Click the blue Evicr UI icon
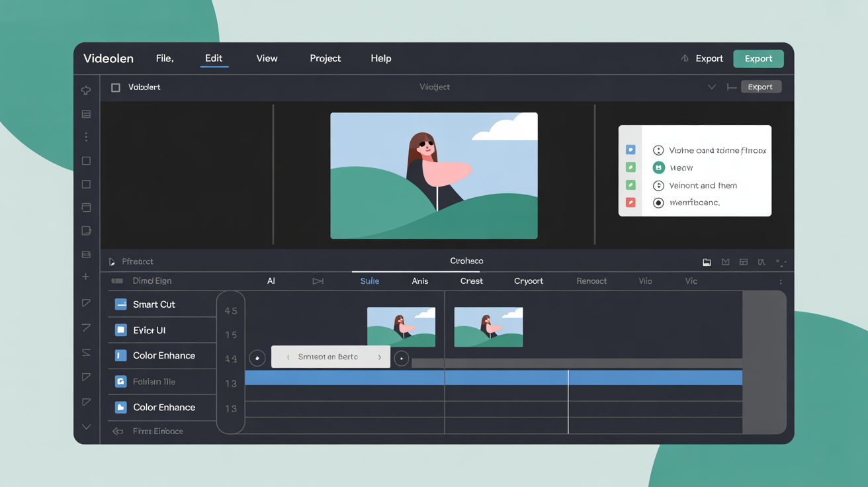The width and height of the screenshot is (868, 487). point(120,330)
